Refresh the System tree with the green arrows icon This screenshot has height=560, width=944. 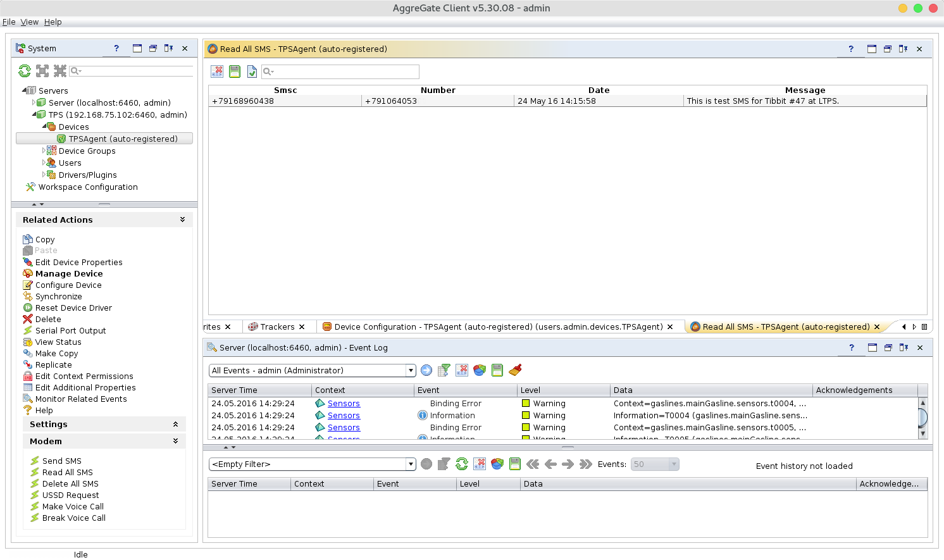tap(25, 71)
